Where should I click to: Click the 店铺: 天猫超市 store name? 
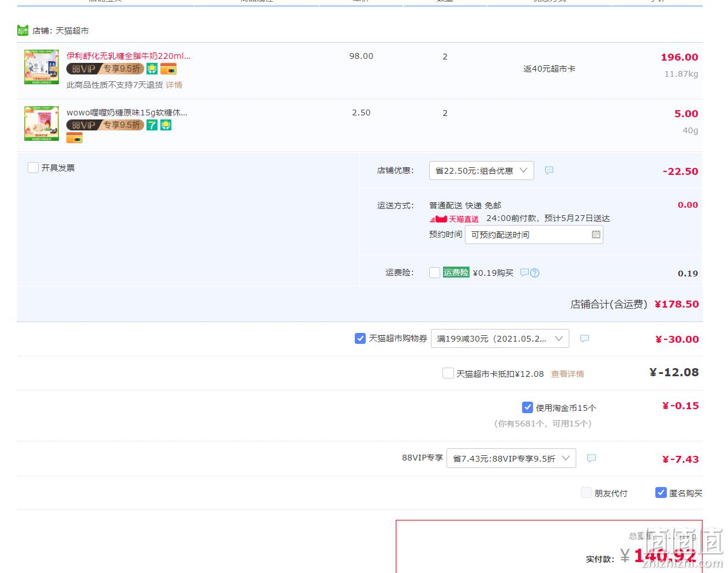[61, 31]
